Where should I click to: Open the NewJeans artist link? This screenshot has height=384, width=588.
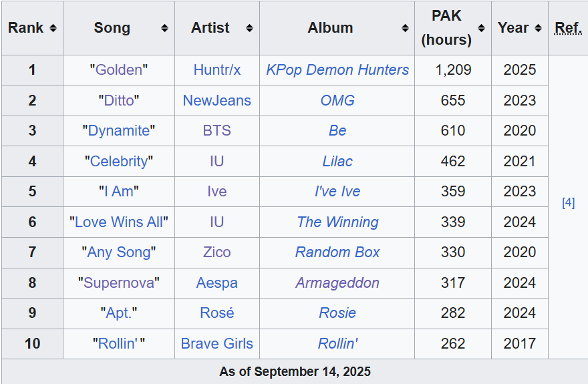click(217, 101)
